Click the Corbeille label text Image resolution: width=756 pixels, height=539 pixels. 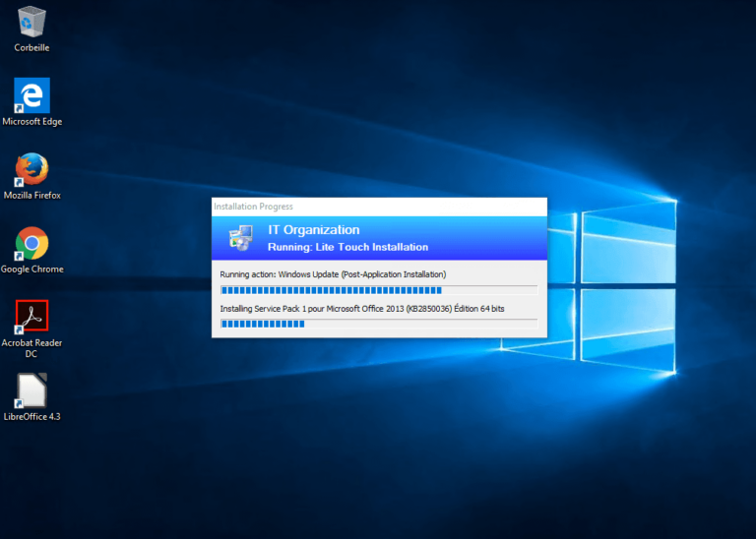(x=31, y=47)
